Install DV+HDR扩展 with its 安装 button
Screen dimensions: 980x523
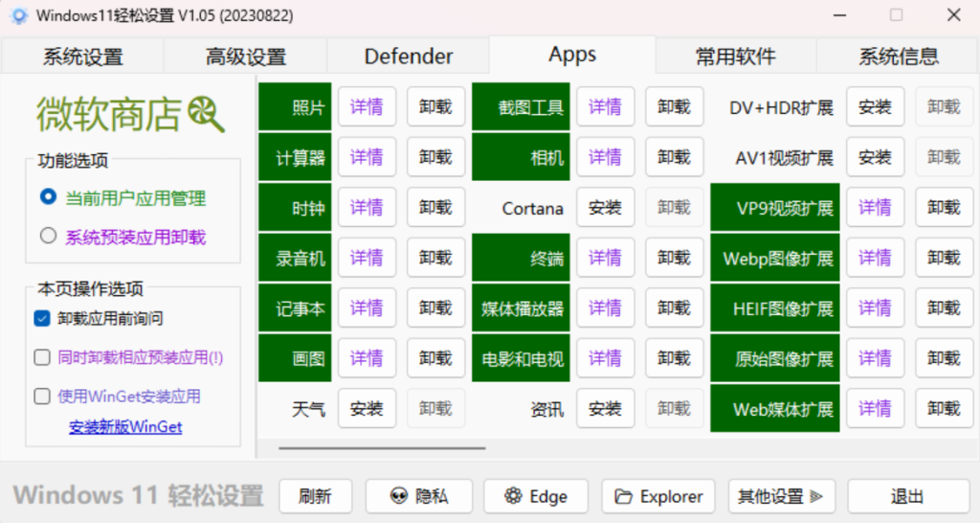pyautogui.click(x=875, y=107)
